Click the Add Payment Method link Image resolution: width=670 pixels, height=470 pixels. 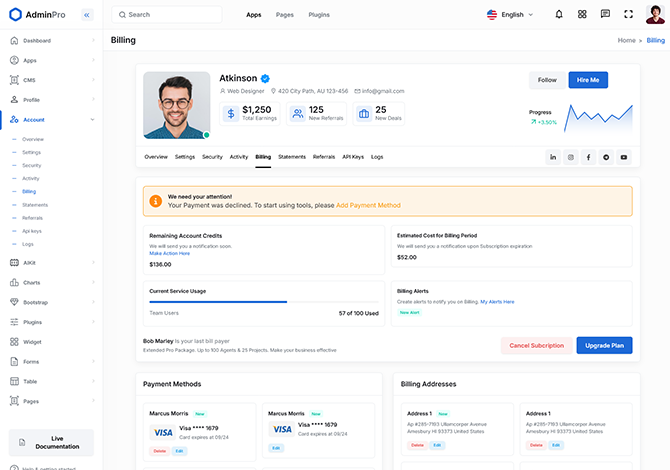coord(368,205)
